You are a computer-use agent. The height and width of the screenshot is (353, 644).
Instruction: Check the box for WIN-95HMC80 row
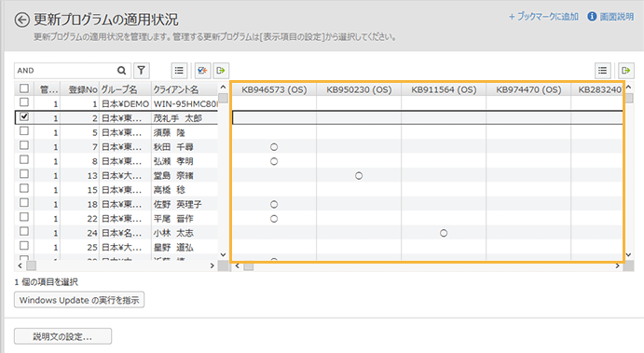coord(24,102)
